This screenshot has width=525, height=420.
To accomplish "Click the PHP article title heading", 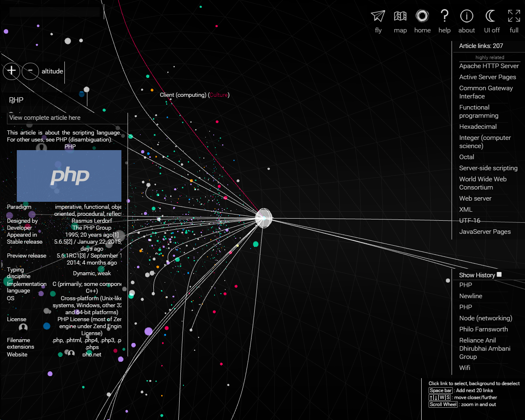I will [16, 100].
